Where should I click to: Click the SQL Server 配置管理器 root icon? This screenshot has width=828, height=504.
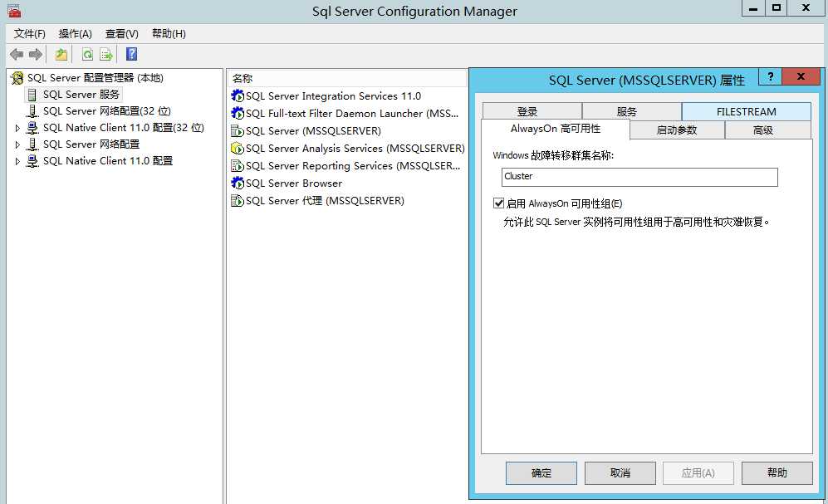click(17, 78)
